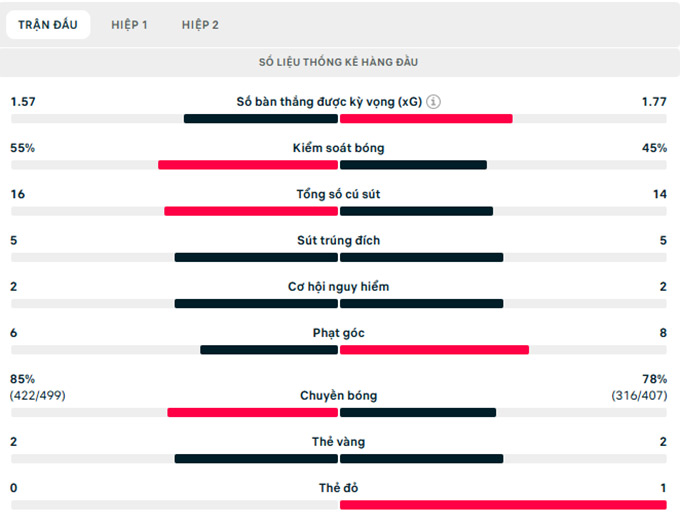Click the red 55% possession bar

point(247,165)
